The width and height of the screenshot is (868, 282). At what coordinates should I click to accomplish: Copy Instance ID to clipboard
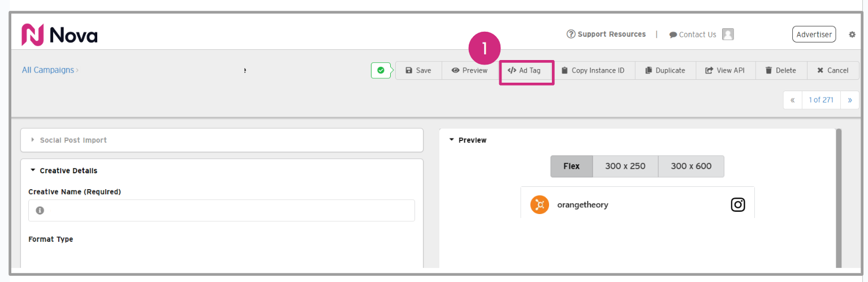tap(593, 70)
